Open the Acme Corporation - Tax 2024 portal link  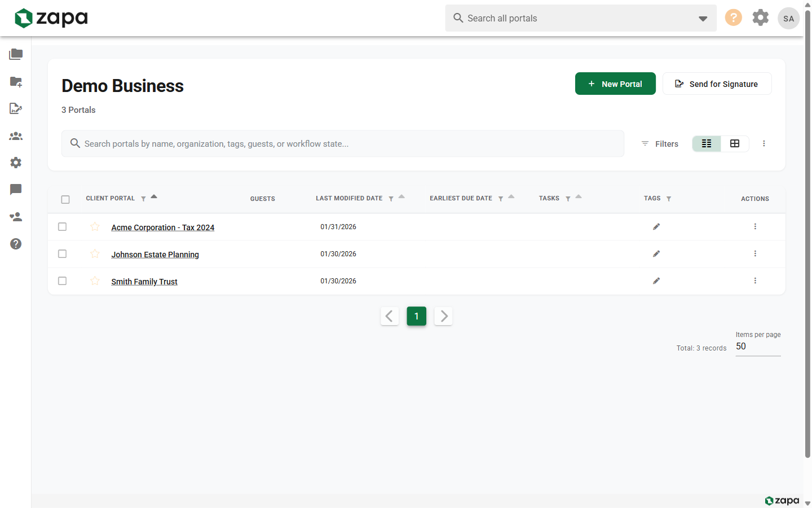coord(163,227)
